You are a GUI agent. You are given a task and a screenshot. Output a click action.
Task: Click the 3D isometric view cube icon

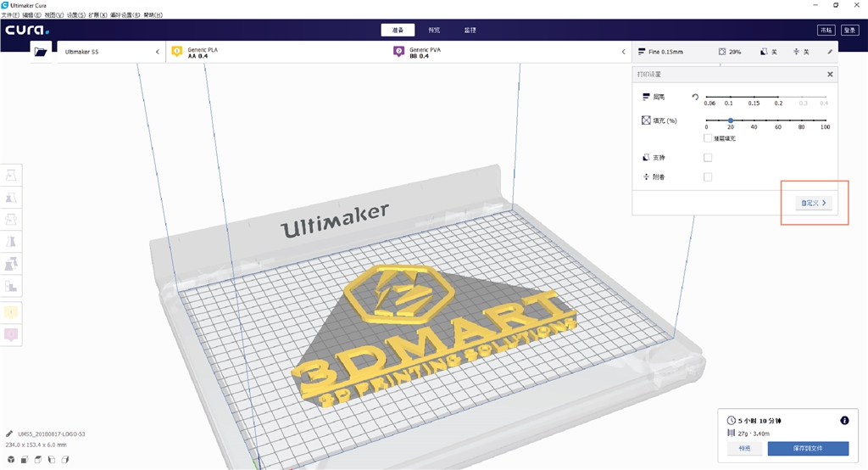point(12,460)
